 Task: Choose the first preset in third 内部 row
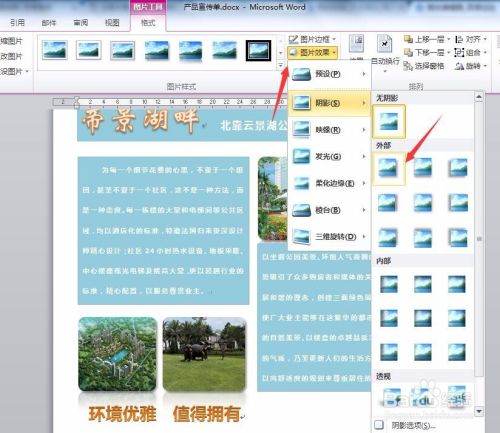(x=389, y=352)
